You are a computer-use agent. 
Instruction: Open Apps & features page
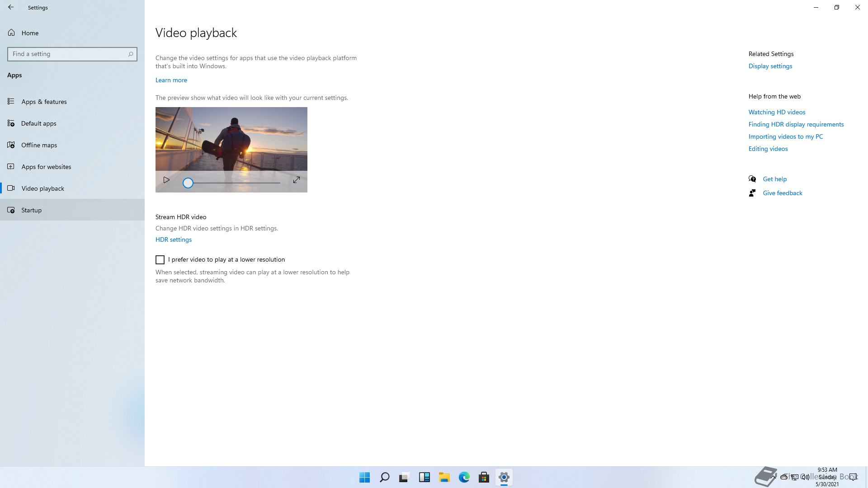click(72, 102)
